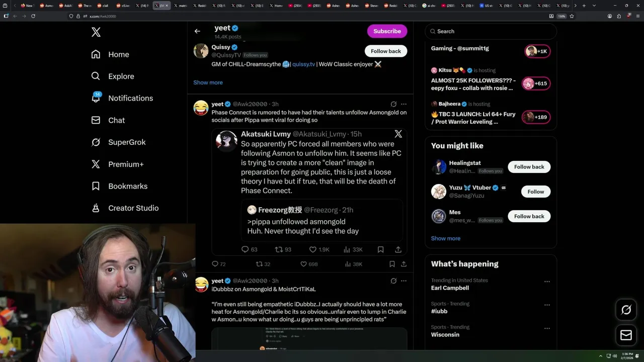Open more options on iDubbbz post

point(404,281)
